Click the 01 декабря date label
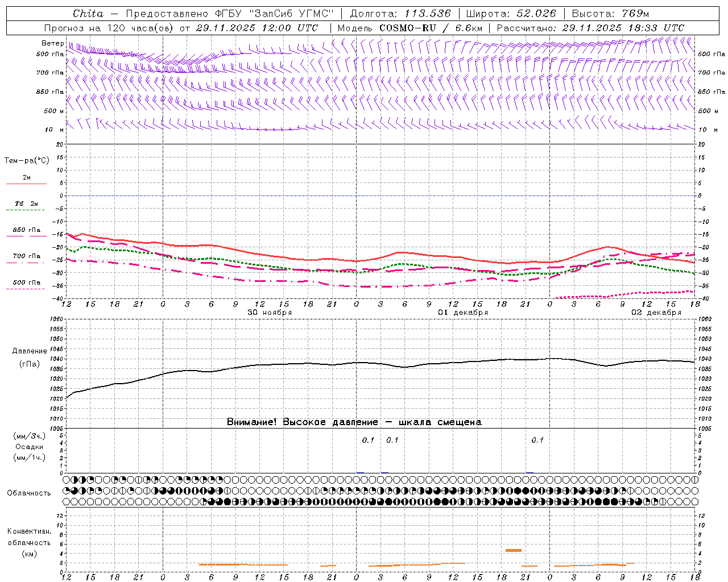Image resolution: width=728 pixels, height=582 pixels. [x=463, y=313]
